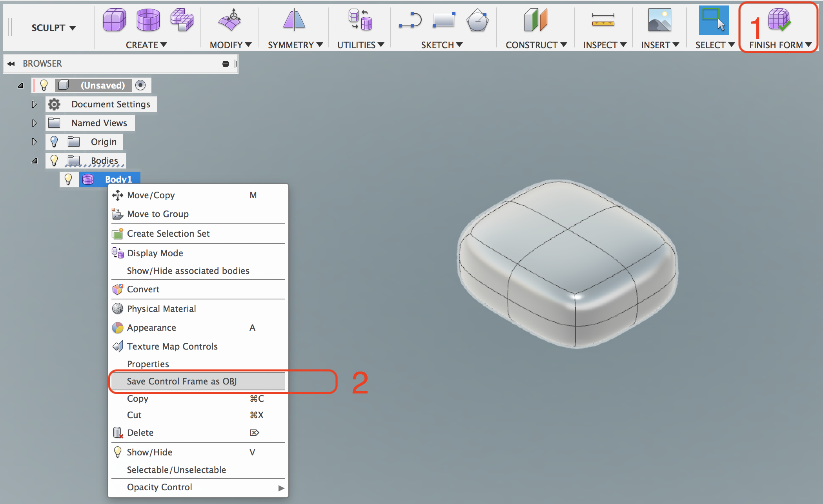Activate the Unsaved document radio button

pyautogui.click(x=140, y=85)
